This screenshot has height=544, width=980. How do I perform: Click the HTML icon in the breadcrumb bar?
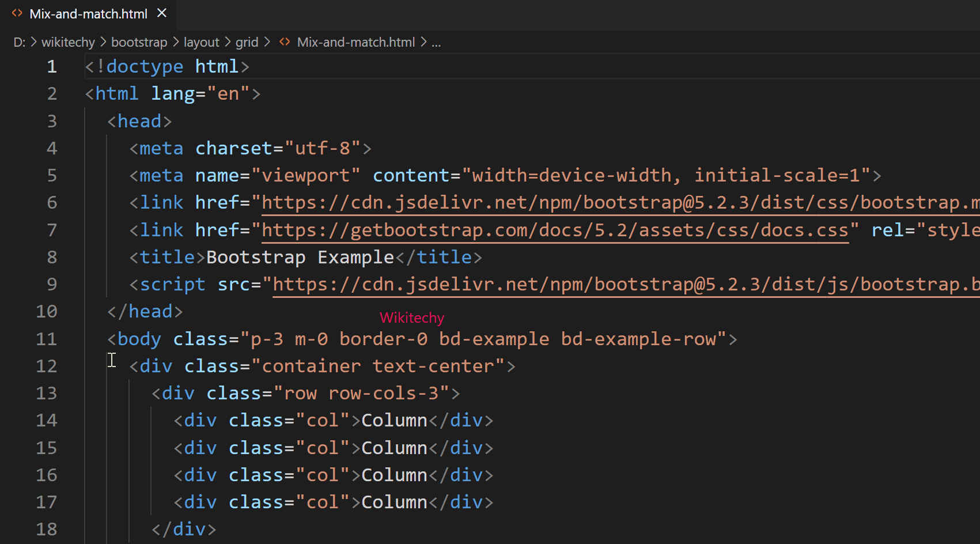[284, 41]
